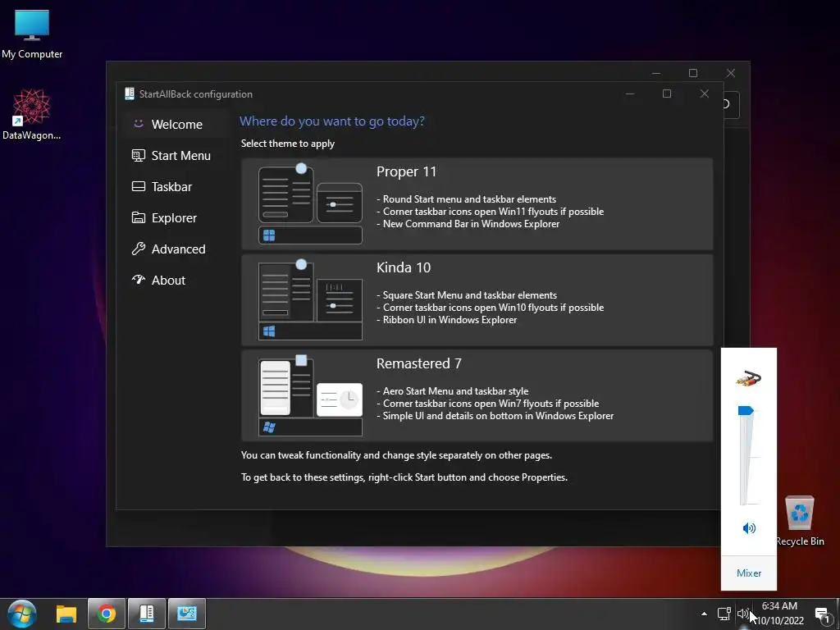Viewport: 840px width, 630px height.
Task: Adjust the volume slider thumb
Action: click(746, 411)
